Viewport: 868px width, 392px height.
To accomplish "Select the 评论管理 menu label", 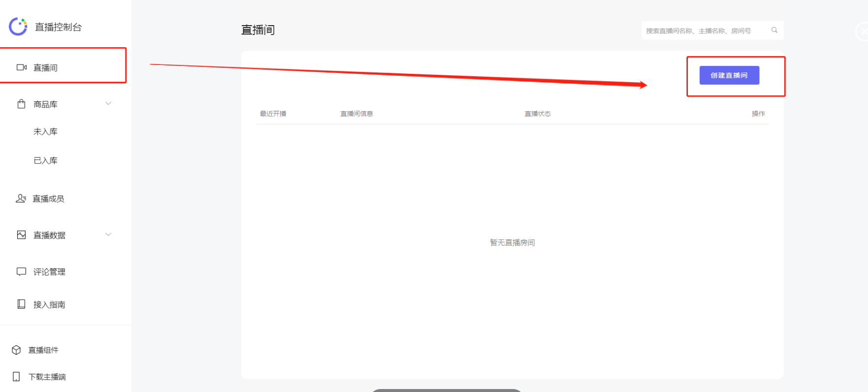I will [49, 272].
